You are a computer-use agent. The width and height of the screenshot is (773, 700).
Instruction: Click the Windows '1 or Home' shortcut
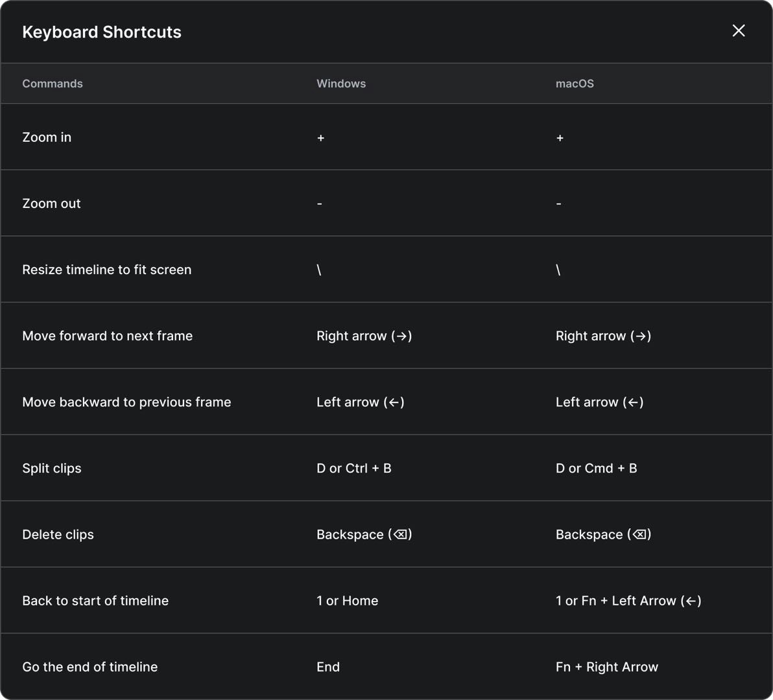coord(348,601)
